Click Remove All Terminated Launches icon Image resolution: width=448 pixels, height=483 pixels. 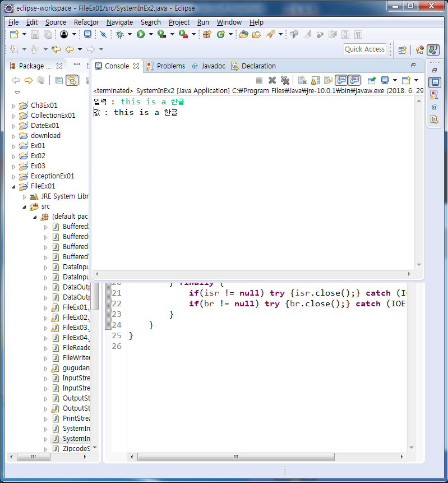point(285,80)
